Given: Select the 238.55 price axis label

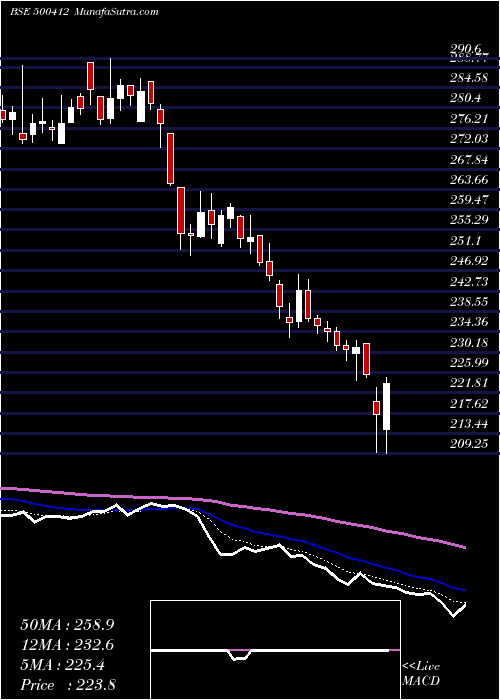Looking at the screenshot, I should coord(469,302).
